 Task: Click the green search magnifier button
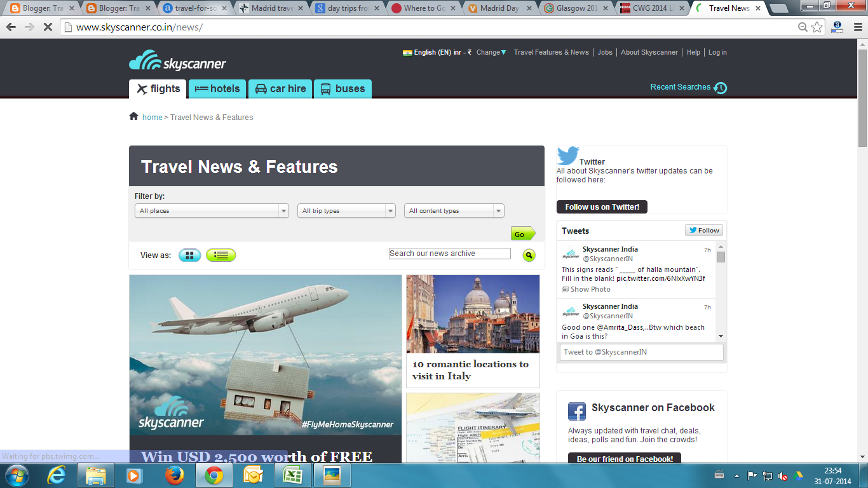point(529,255)
